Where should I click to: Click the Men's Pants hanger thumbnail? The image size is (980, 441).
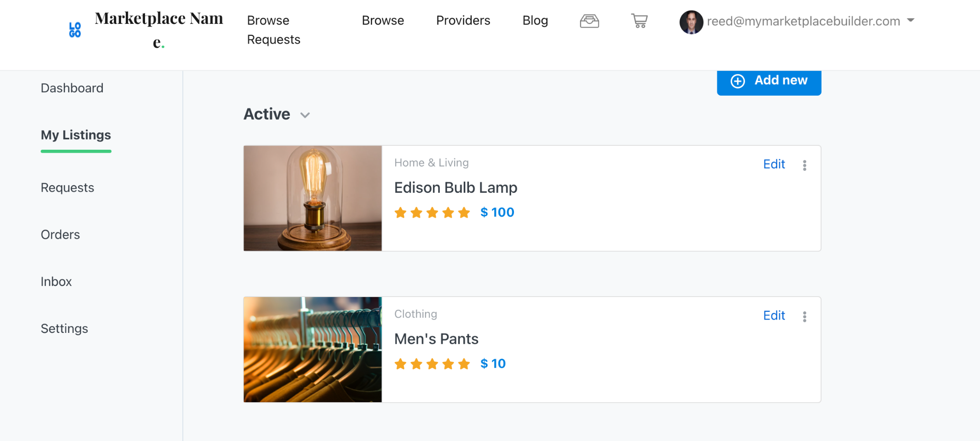tap(312, 350)
